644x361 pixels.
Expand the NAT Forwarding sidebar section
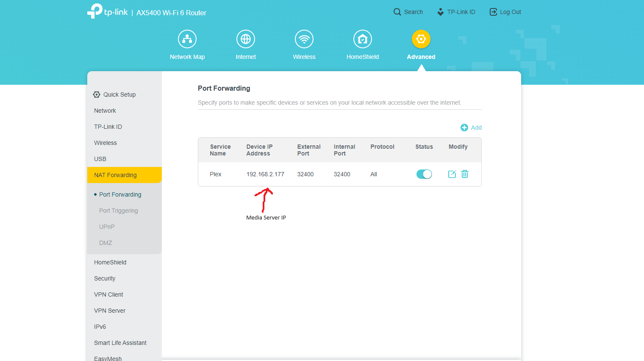(125, 175)
